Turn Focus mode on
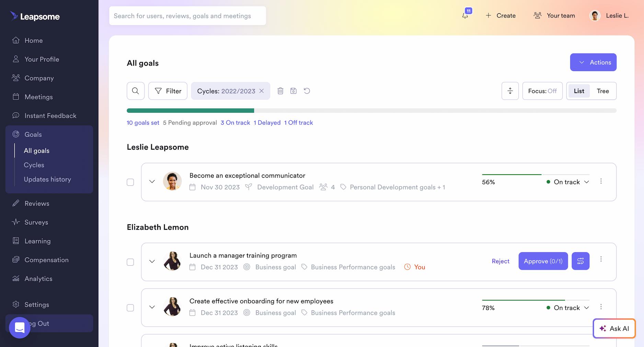Screen dimensions: 644x347 542,91
